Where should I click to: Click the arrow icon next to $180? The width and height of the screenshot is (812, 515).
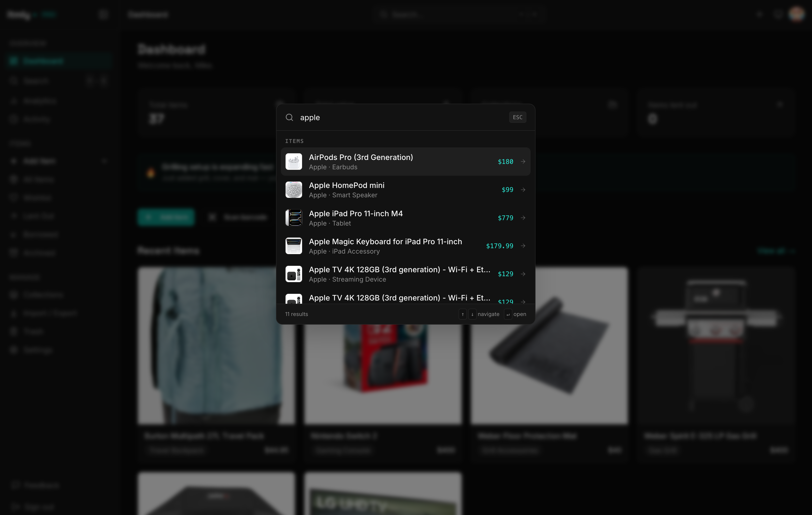coord(523,161)
